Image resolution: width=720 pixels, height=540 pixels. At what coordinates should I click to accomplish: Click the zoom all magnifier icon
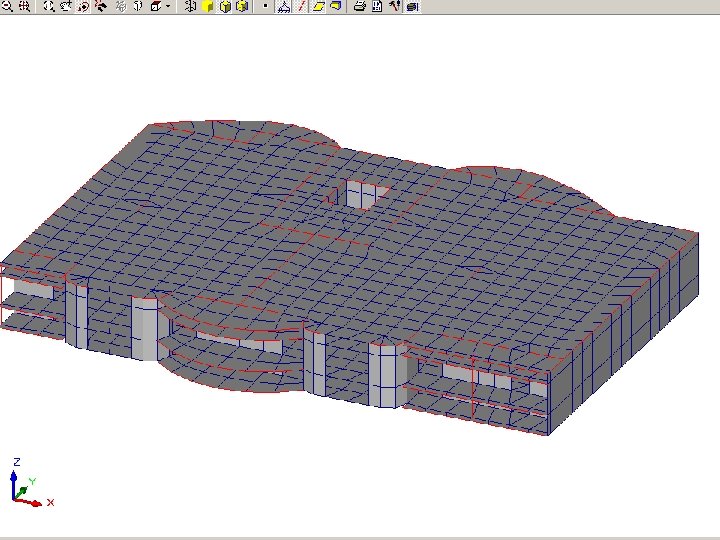click(x=49, y=6)
